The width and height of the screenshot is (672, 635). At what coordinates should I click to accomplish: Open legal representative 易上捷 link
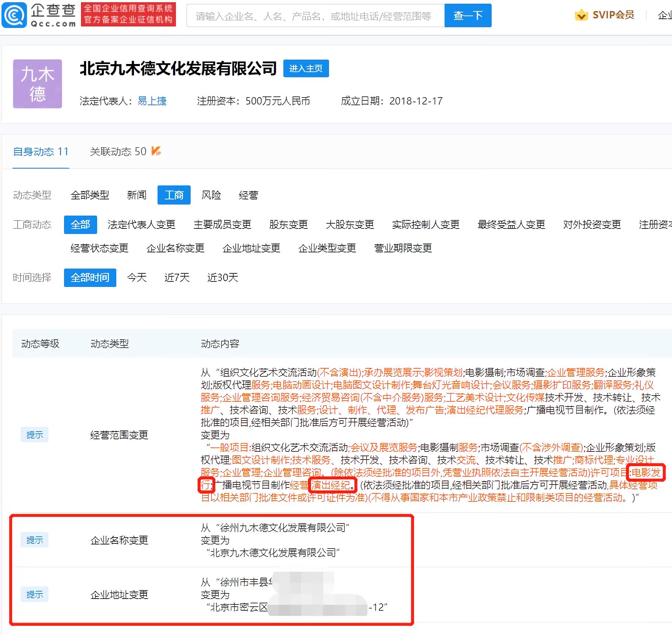[x=152, y=101]
